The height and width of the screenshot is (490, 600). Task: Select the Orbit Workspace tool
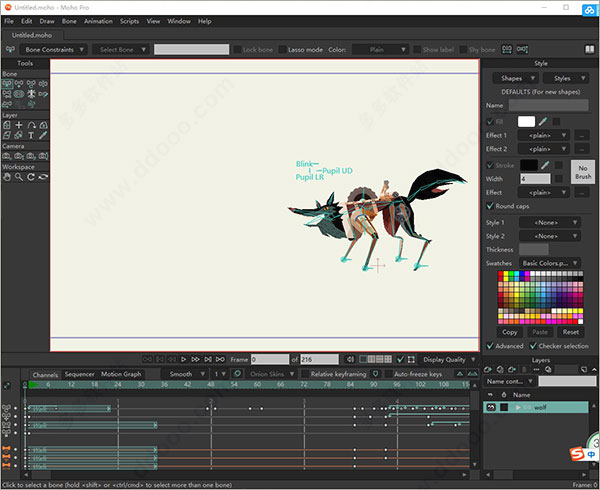(43, 177)
